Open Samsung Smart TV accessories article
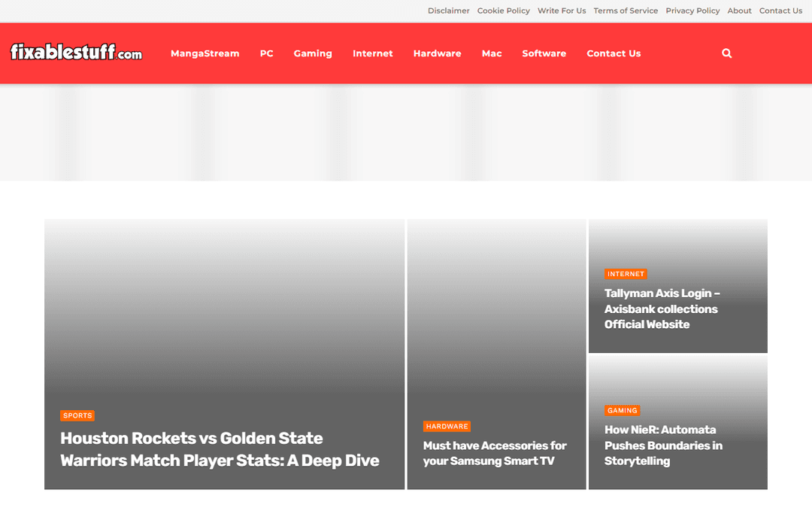812x508 pixels. pyautogui.click(x=495, y=454)
